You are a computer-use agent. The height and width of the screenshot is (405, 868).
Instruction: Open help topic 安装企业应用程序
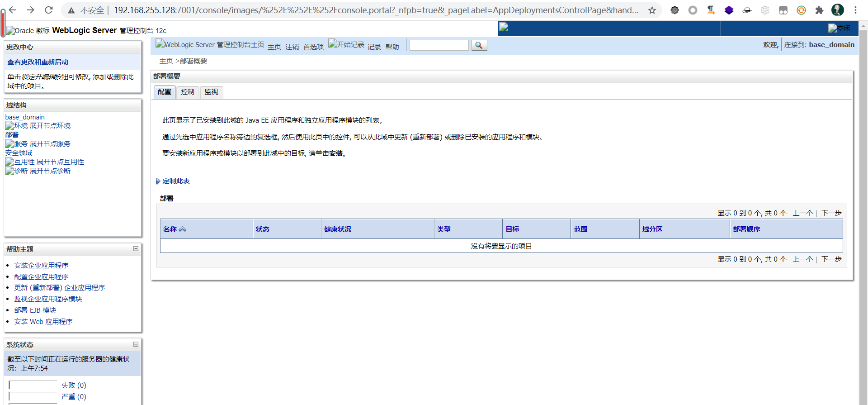point(41,266)
